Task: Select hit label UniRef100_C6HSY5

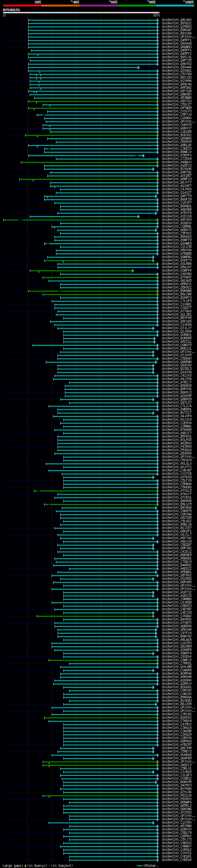Action: coord(177,125)
